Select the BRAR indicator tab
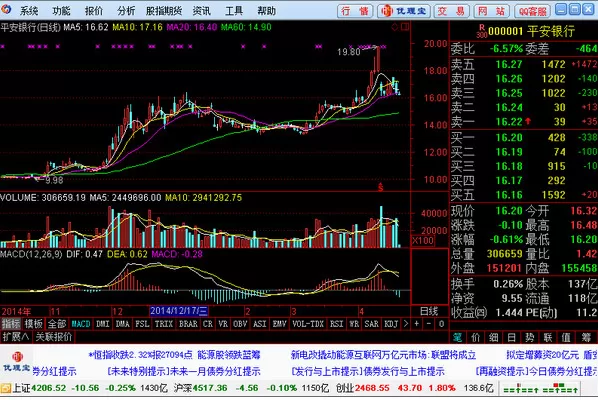This screenshot has height=400, width=598. tap(188, 324)
